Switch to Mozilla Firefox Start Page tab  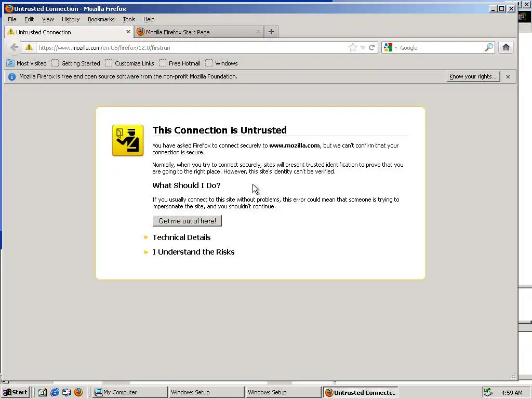[x=199, y=32]
